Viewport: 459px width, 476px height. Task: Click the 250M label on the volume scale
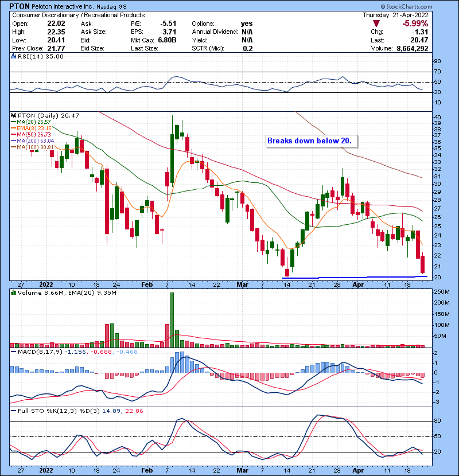442,292
